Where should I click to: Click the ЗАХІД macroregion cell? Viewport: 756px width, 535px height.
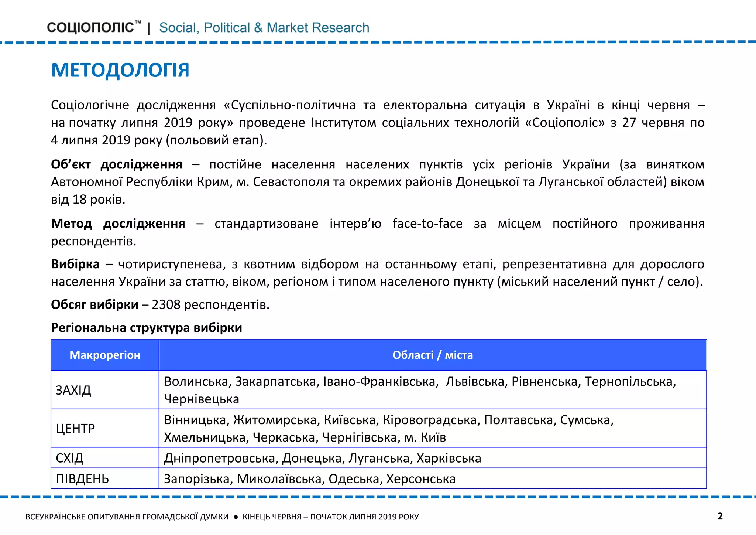(73, 390)
